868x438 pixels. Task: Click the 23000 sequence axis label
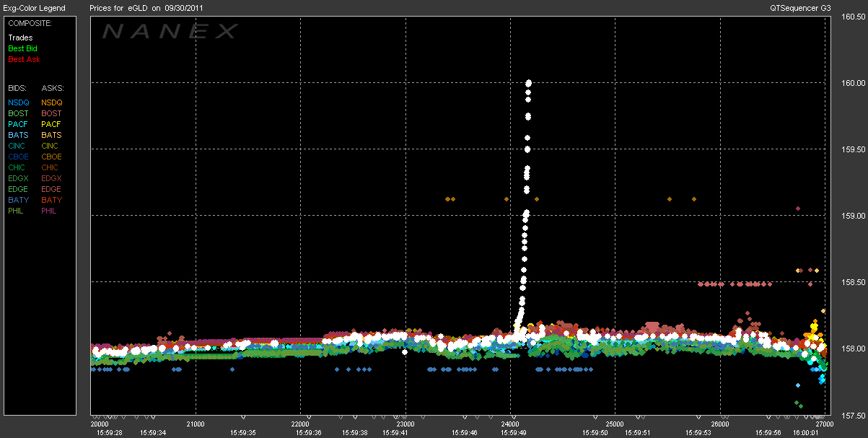click(405, 424)
